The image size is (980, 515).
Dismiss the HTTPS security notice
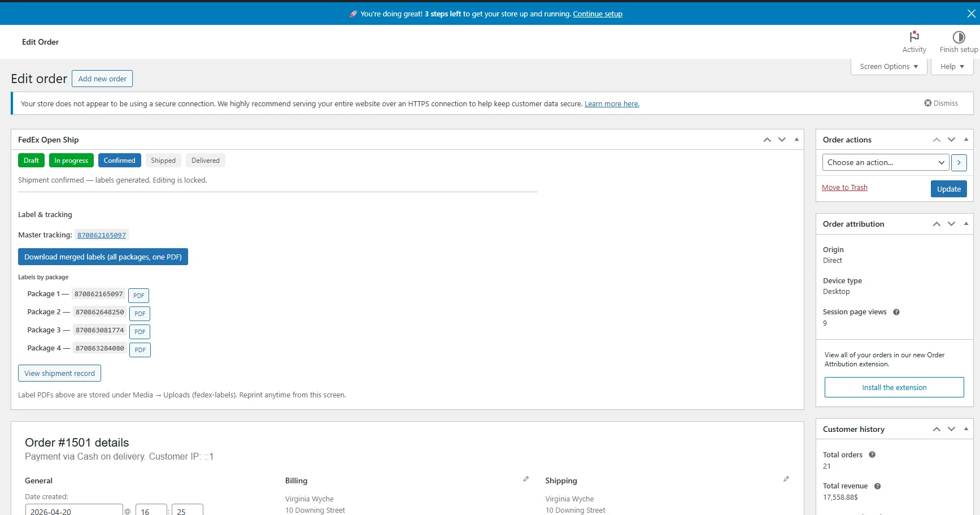941,103
